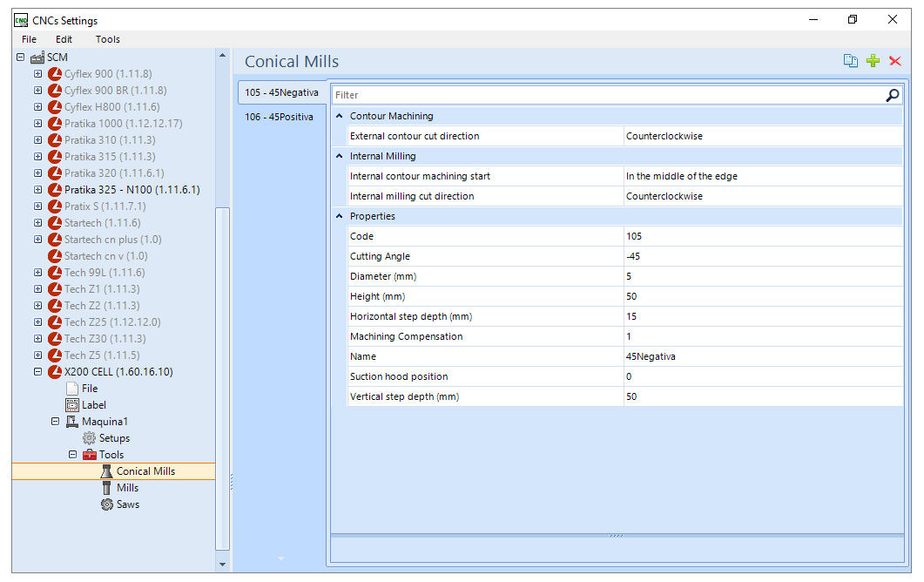This screenshot has width=924, height=582.
Task: Click the tree vertical scrollbar thumb
Action: click(x=222, y=378)
